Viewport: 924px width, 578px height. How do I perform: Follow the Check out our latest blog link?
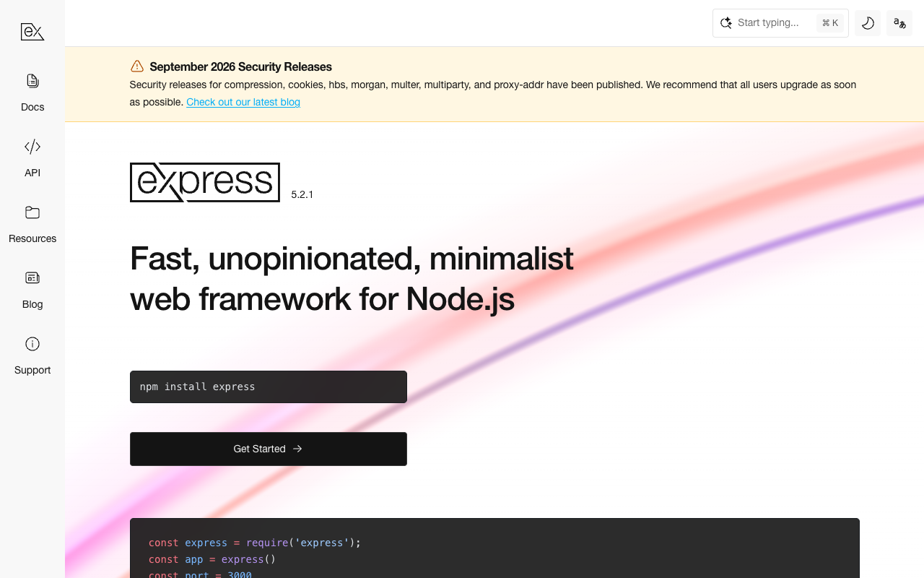(243, 102)
